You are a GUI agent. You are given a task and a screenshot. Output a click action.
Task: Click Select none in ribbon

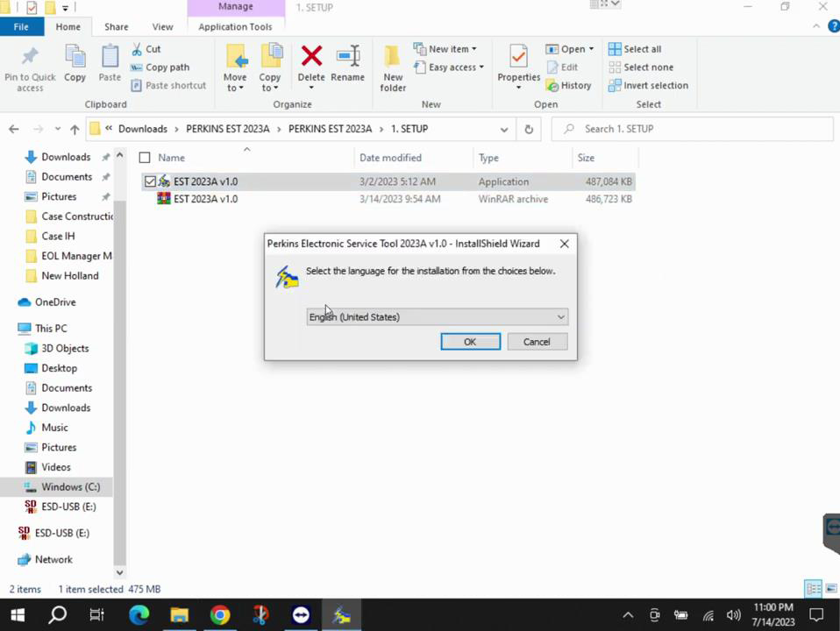pyautogui.click(x=641, y=67)
